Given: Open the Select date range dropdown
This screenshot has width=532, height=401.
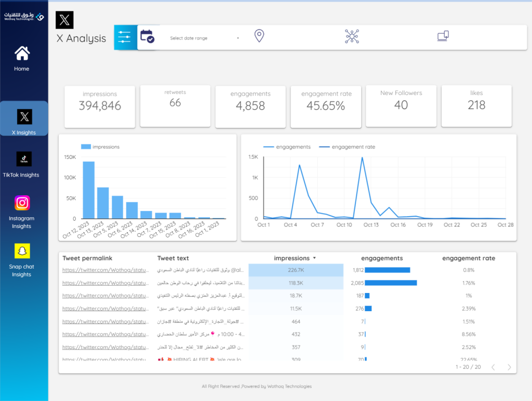Looking at the screenshot, I should 205,38.
